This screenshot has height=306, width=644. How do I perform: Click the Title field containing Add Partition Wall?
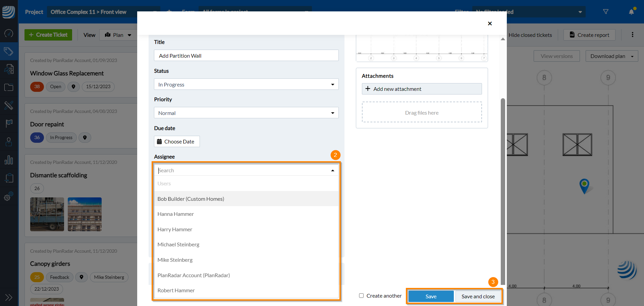(246, 56)
